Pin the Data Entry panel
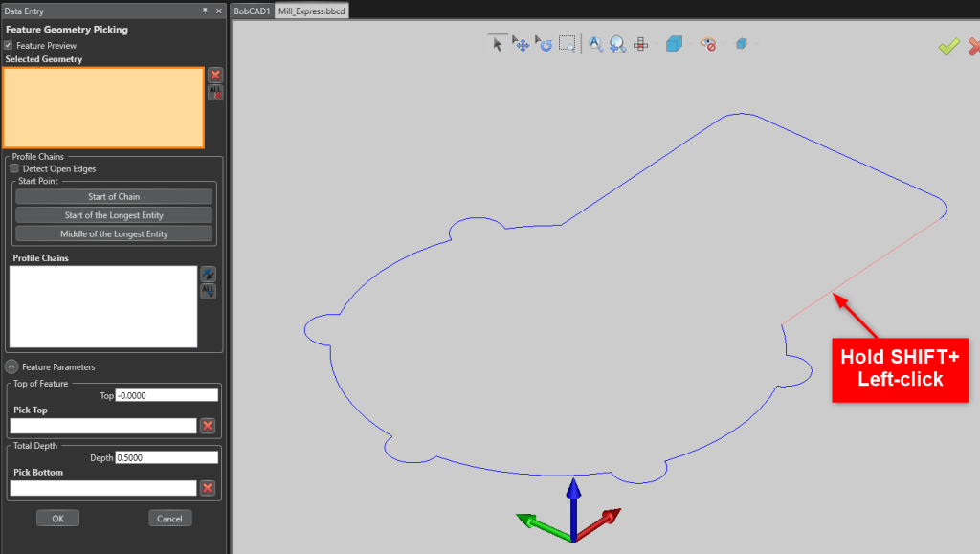Viewport: 980px width, 554px height. tap(204, 11)
